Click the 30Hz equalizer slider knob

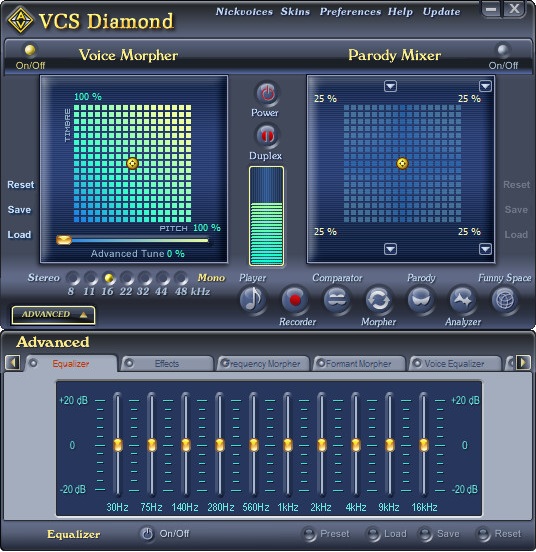point(118,445)
